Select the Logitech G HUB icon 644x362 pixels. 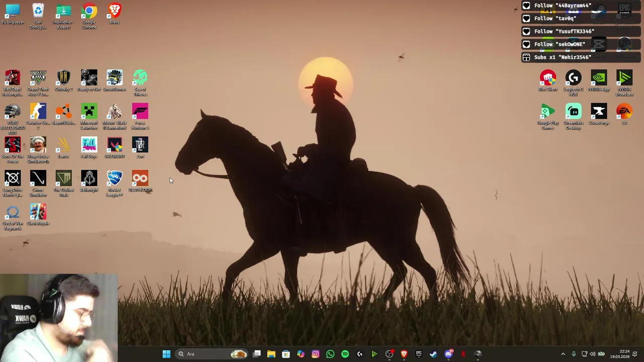573,83
